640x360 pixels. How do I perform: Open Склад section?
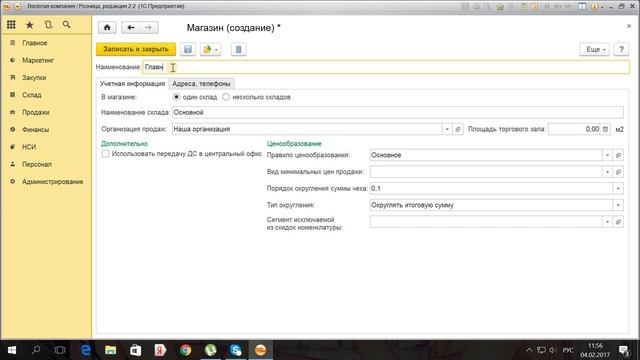coord(31,95)
